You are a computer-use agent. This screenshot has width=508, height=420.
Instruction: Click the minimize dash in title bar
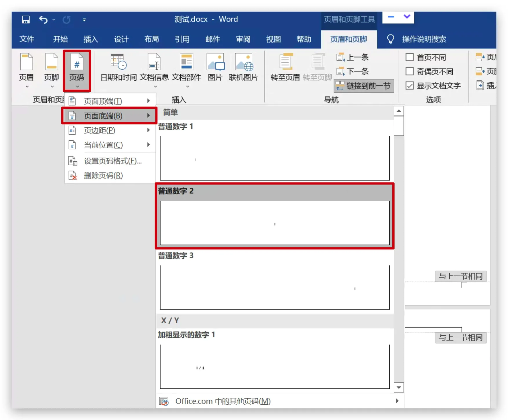391,17
